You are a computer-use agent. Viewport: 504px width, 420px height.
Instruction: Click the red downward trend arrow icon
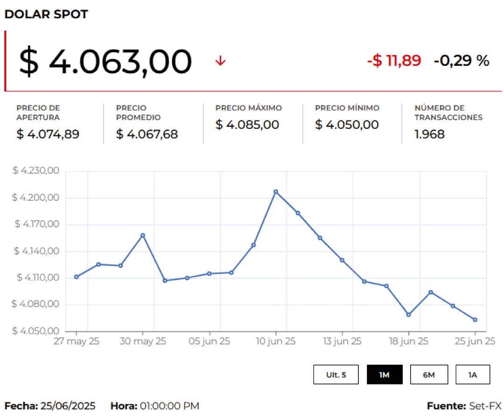[x=220, y=61]
